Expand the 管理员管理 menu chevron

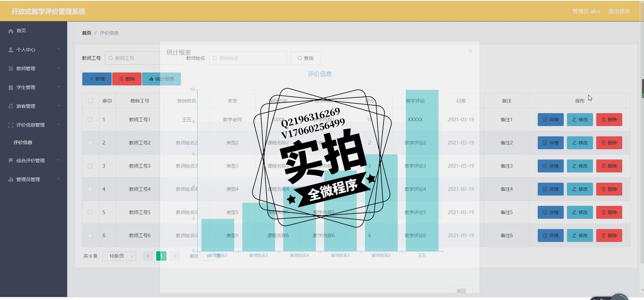point(58,179)
